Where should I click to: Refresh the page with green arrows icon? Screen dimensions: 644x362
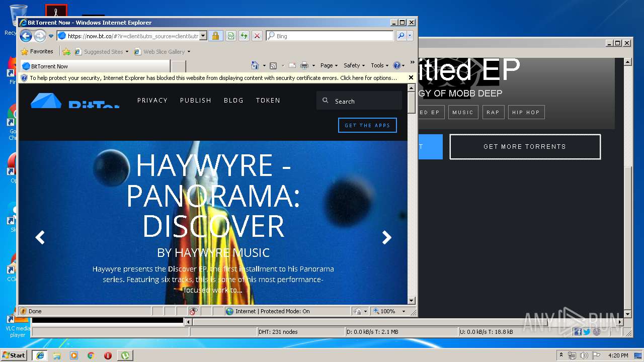(244, 36)
